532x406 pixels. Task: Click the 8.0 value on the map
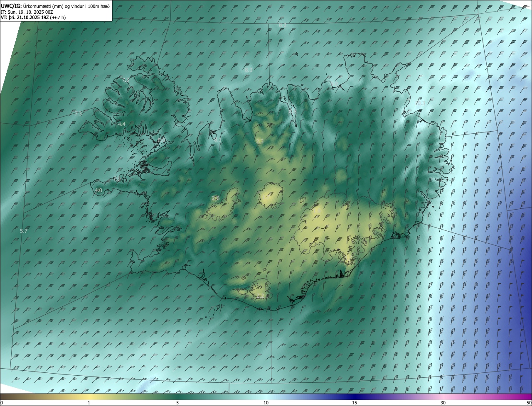pyautogui.click(x=161, y=141)
